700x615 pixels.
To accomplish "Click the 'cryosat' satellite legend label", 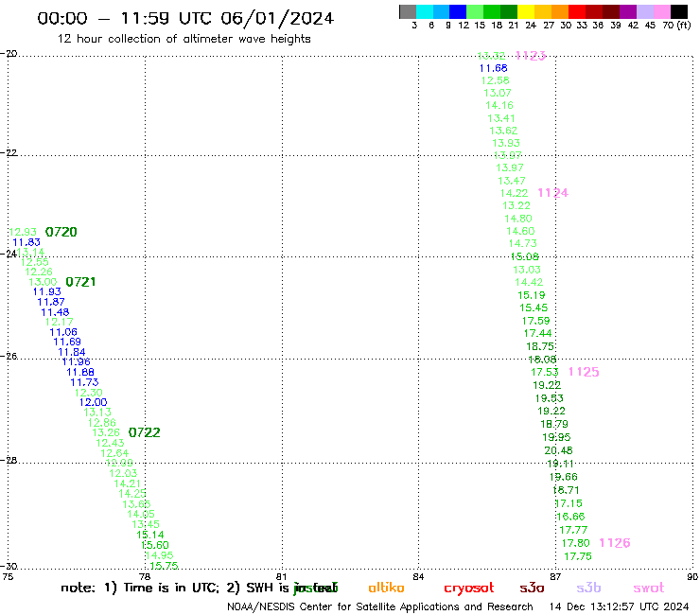I will tap(469, 589).
